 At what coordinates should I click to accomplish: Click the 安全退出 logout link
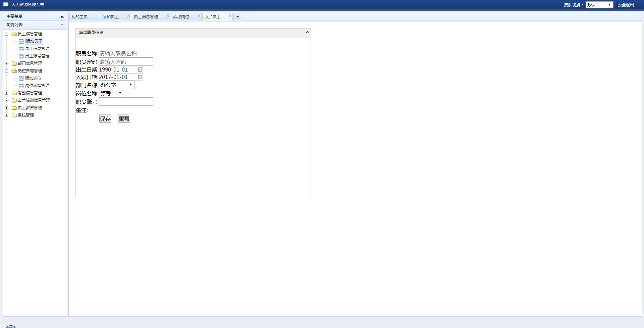626,5
